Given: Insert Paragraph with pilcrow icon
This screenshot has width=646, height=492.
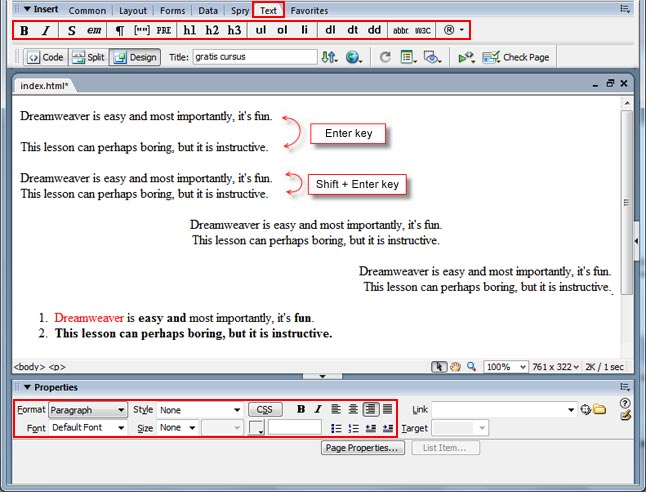Looking at the screenshot, I should pyautogui.click(x=119, y=30).
